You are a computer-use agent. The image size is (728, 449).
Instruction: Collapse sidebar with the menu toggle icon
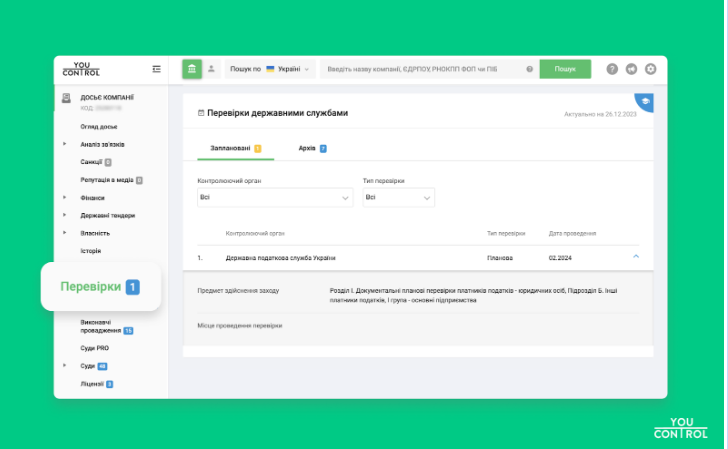point(156,69)
